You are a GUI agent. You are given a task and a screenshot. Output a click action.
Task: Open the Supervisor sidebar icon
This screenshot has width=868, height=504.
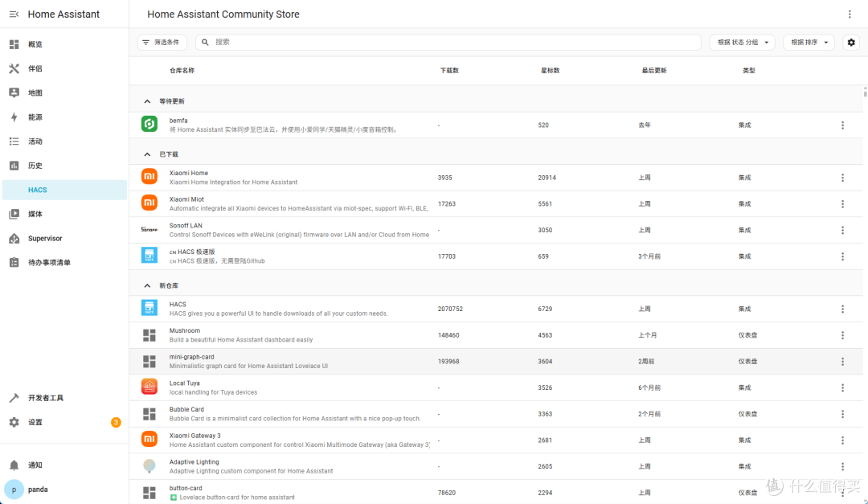(14, 238)
